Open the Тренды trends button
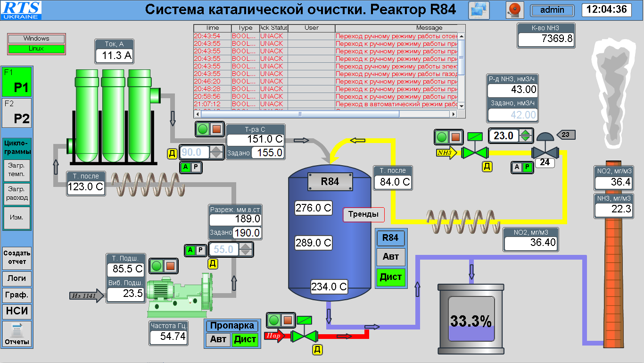The height and width of the screenshot is (363, 644). click(x=363, y=214)
